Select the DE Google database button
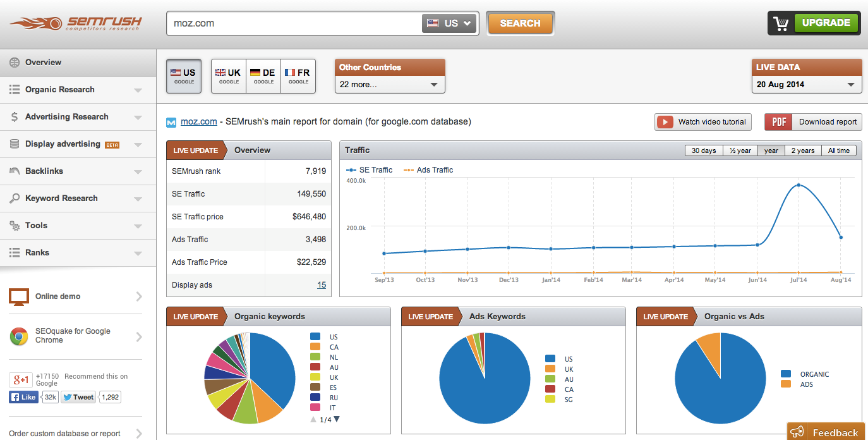 (263, 76)
